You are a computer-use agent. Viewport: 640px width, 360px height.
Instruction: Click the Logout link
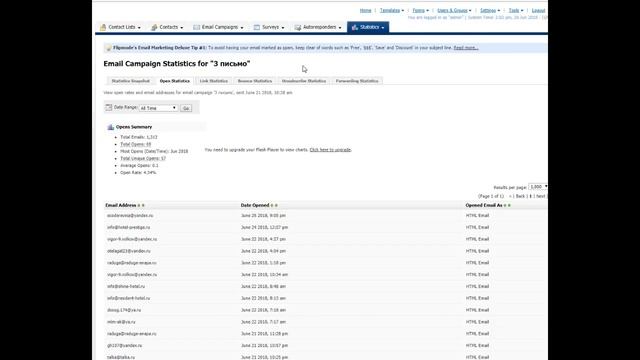click(538, 10)
